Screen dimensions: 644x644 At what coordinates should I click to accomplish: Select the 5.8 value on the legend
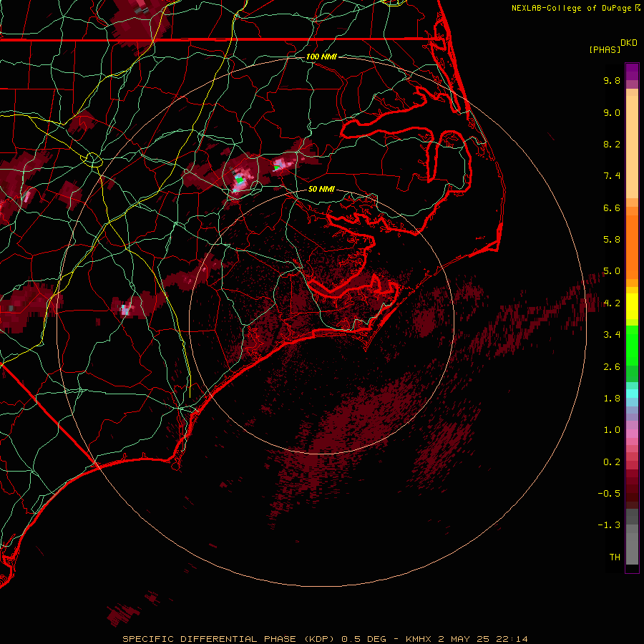click(612, 240)
